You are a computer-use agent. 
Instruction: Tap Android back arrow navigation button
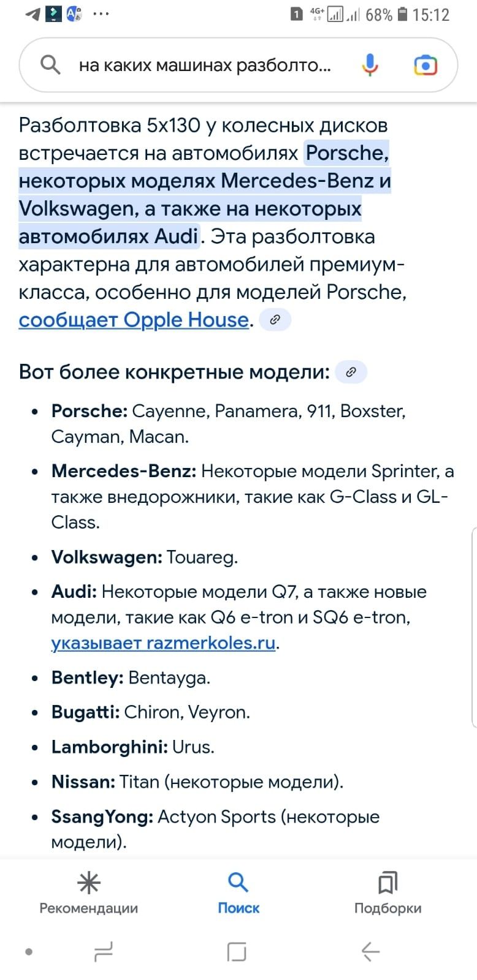click(x=371, y=951)
